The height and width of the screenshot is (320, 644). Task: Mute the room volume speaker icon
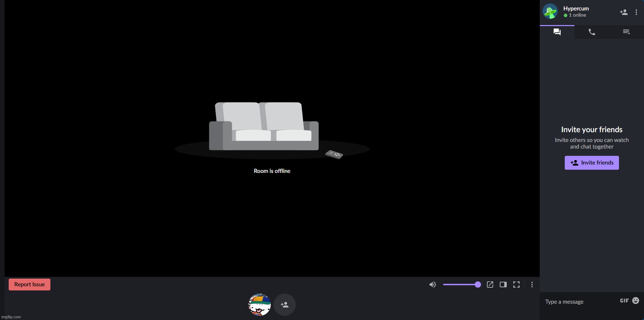tap(432, 285)
